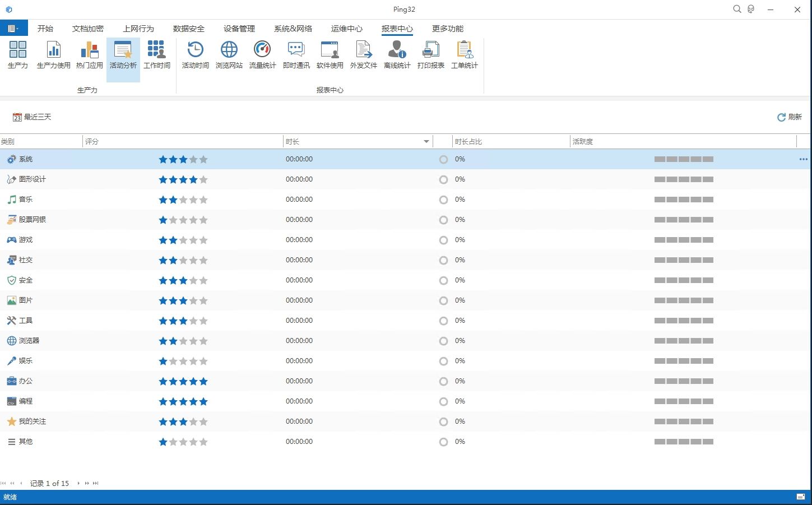Click the 记录 1 of 15 pager text

49,483
